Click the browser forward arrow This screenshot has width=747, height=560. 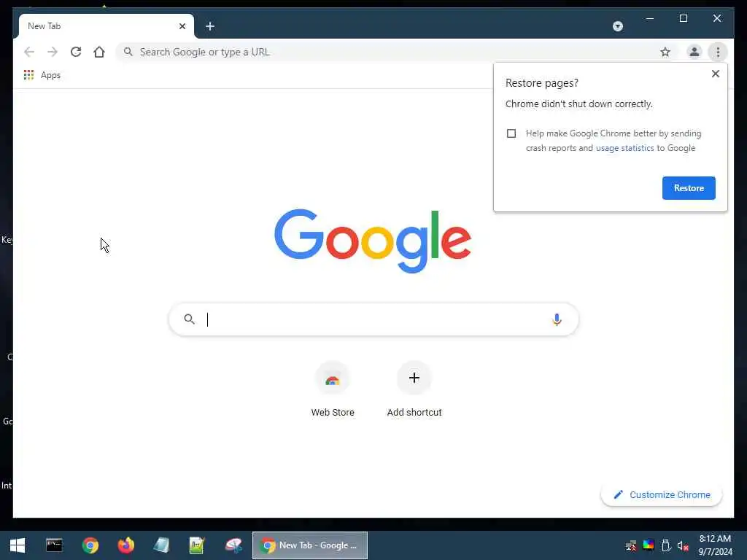[x=53, y=52]
